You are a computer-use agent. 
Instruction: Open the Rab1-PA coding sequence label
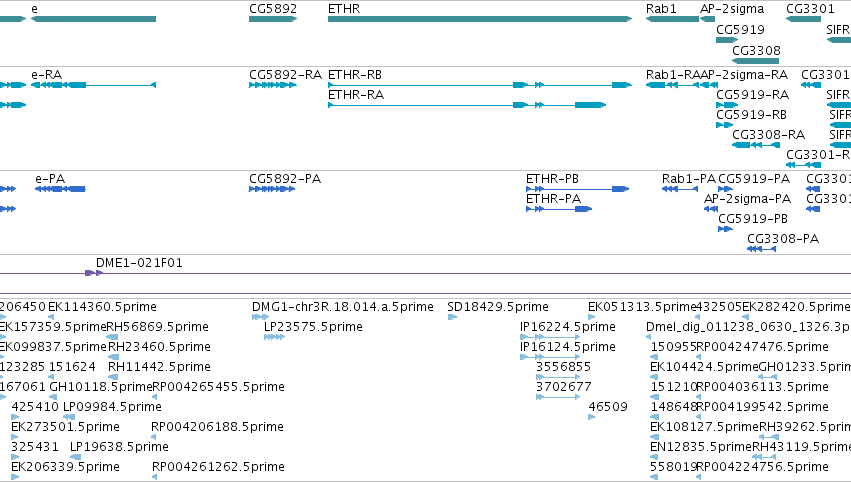tap(688, 179)
